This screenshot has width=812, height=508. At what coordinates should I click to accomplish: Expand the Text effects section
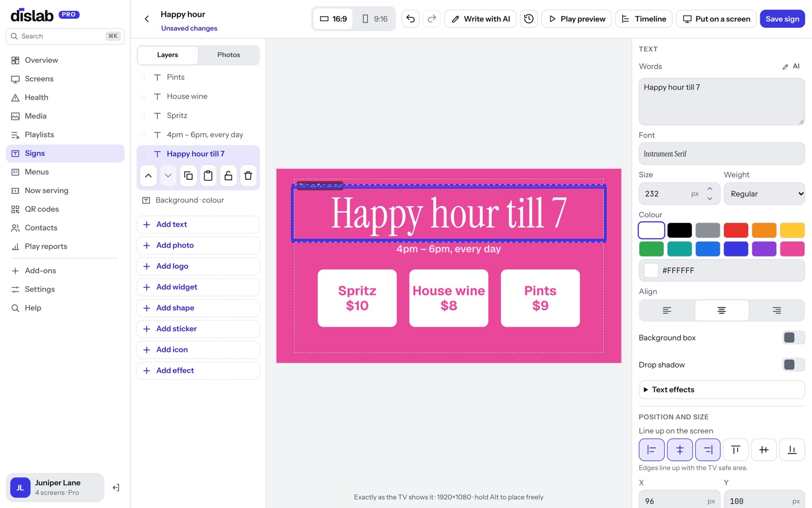[x=722, y=390]
